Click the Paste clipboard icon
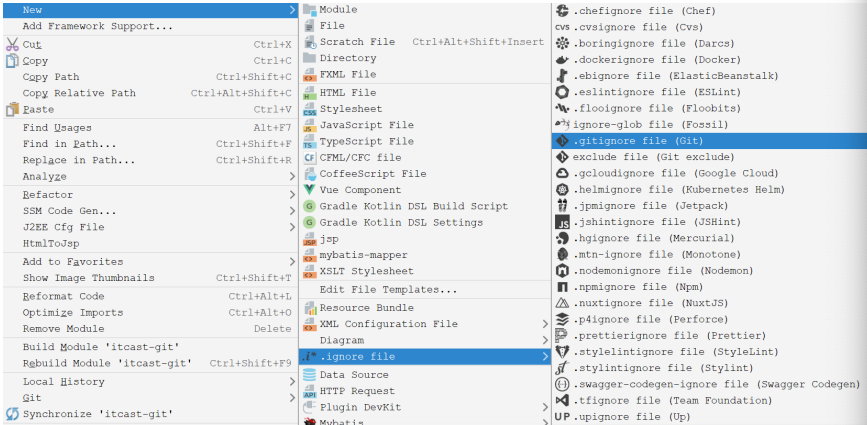Image resolution: width=867 pixels, height=425 pixels. click(x=12, y=109)
